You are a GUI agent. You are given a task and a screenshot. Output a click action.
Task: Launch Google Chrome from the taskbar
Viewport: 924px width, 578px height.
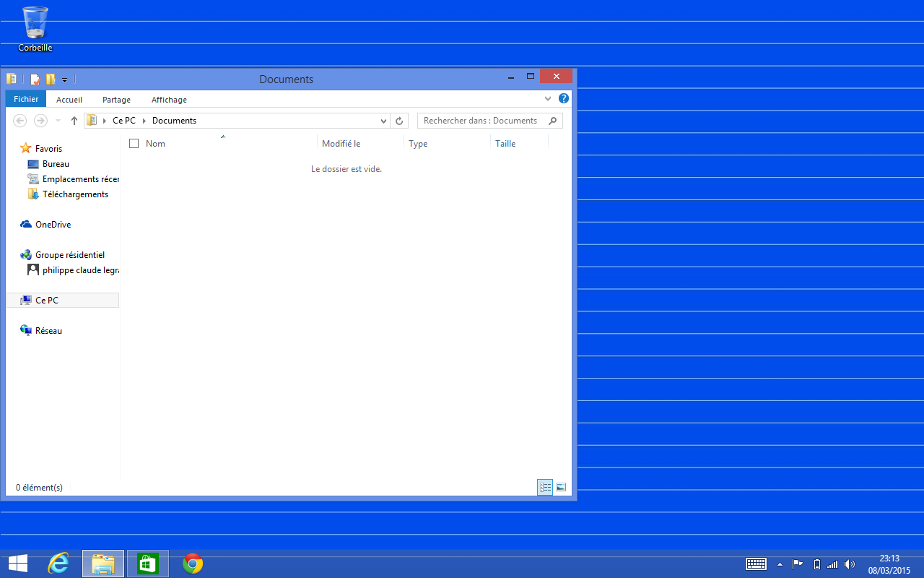tap(193, 564)
